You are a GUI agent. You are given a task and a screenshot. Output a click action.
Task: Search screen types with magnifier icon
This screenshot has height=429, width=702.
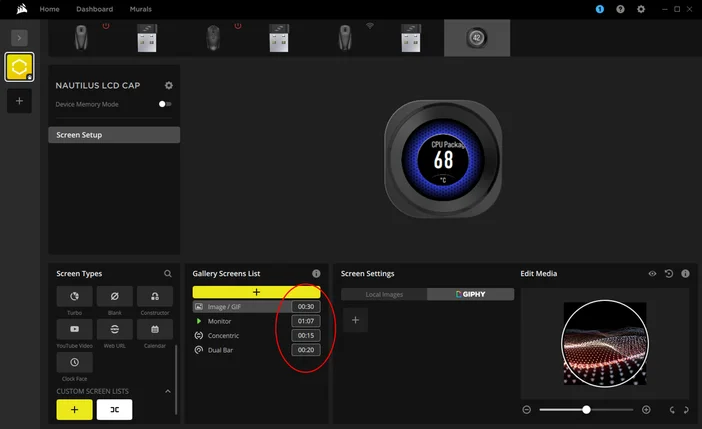pos(168,273)
